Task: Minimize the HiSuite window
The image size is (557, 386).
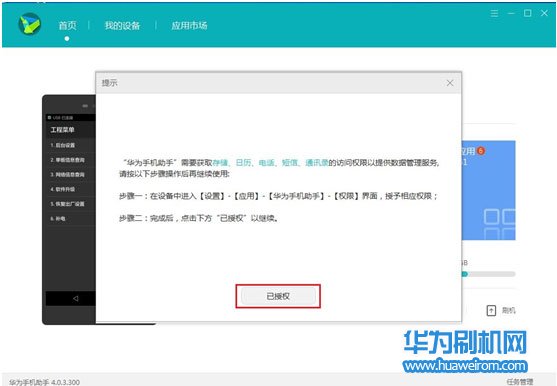Action: 511,13
